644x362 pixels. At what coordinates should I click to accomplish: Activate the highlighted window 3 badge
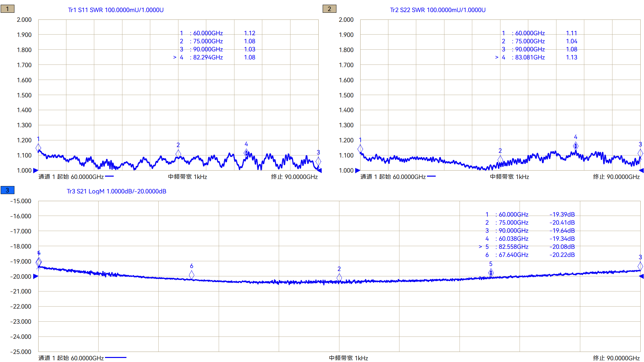(x=7, y=190)
